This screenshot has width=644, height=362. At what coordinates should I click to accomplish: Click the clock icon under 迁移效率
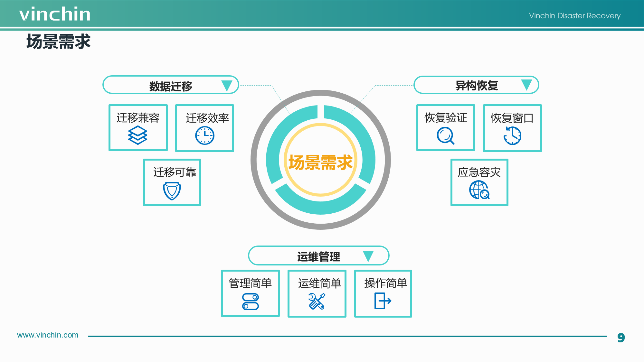tap(204, 135)
